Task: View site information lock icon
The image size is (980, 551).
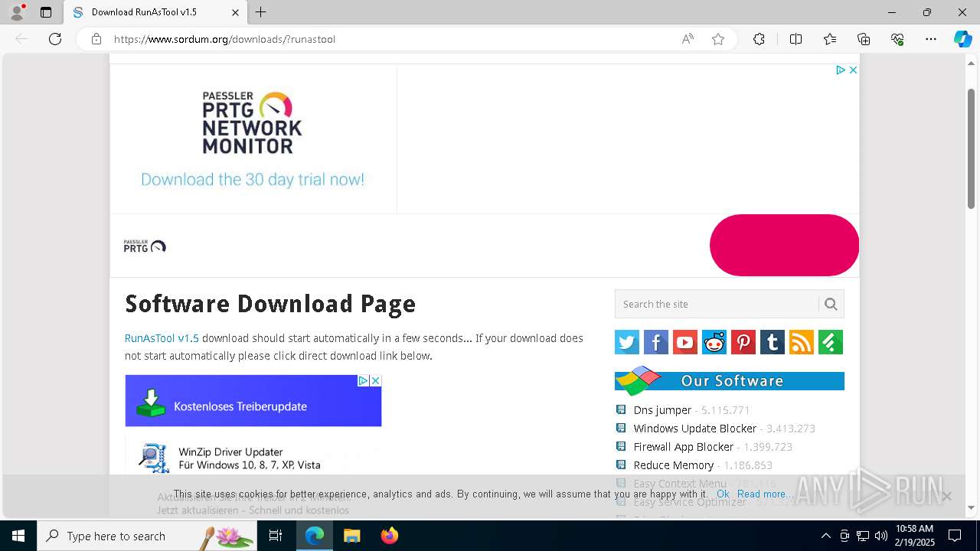Action: point(96,39)
